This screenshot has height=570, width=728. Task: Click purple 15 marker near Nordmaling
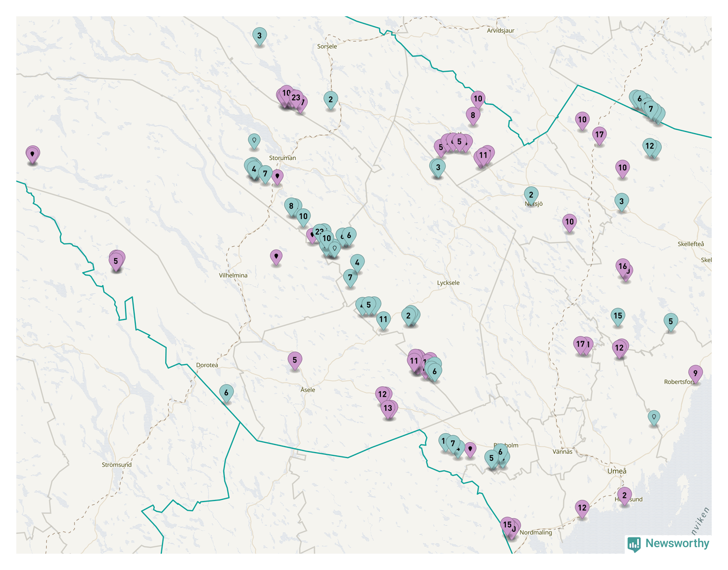pos(507,526)
